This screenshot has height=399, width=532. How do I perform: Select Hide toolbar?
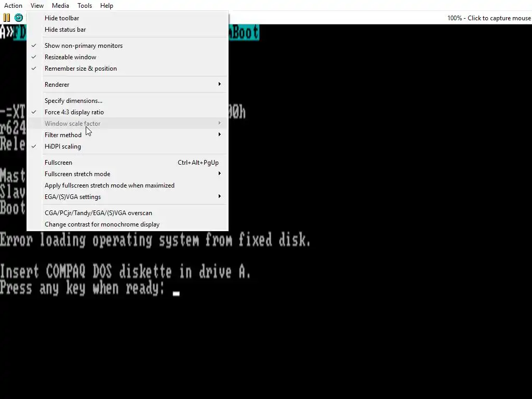click(x=127, y=18)
